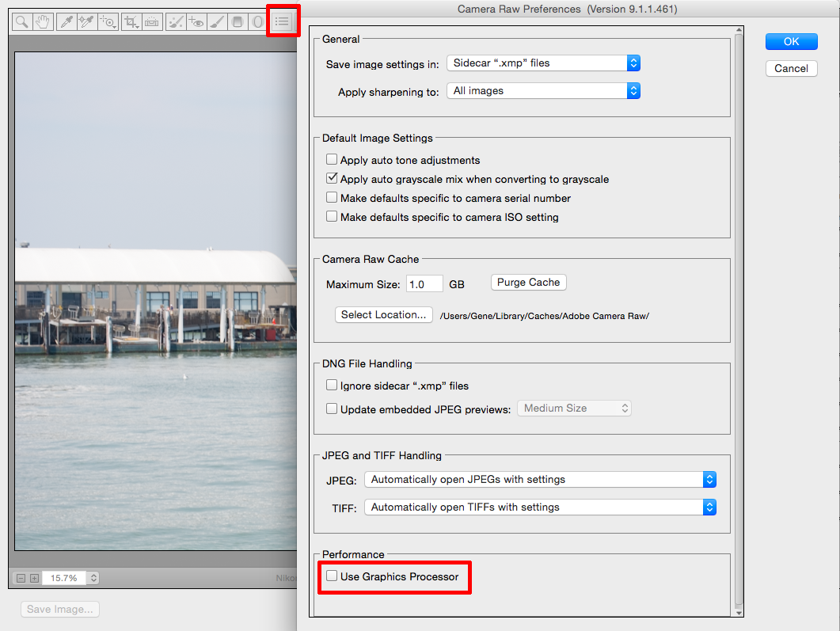840x631 pixels.
Task: Select the Hand tool
Action: (x=43, y=21)
